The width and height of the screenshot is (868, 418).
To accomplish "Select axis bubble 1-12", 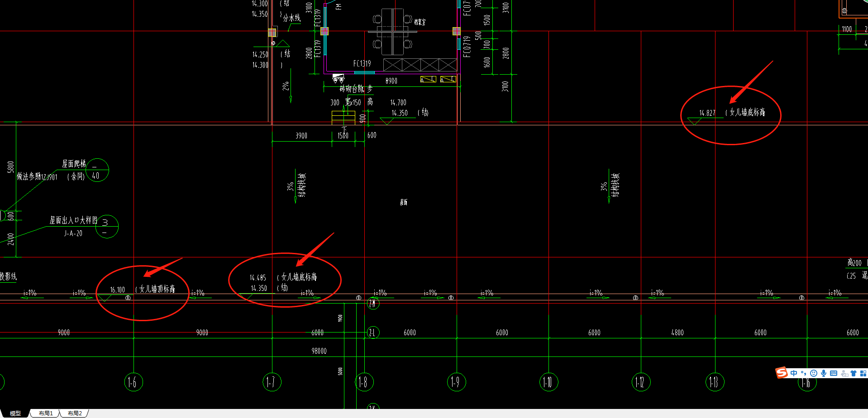I will click(x=641, y=382).
